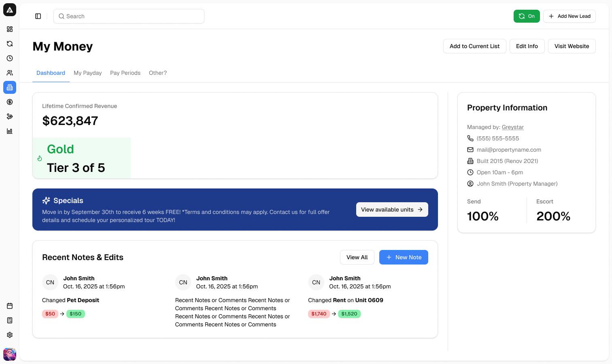The height and width of the screenshot is (364, 612).
Task: Open the dashboard grid icon in sidebar
Action: point(10,29)
